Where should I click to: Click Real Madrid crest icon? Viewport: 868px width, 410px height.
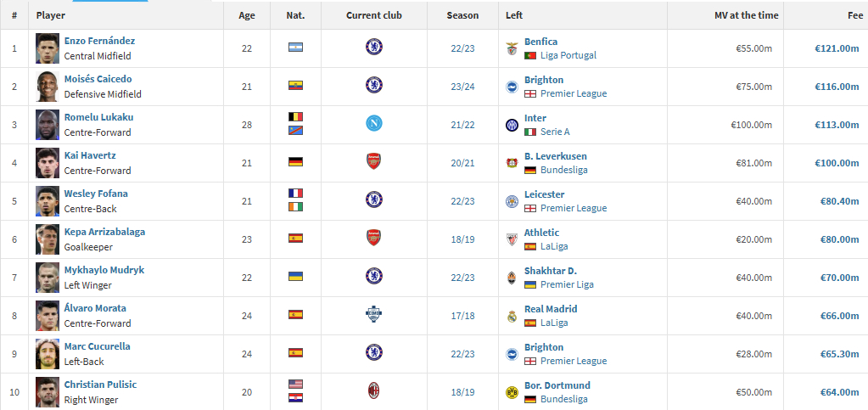tap(512, 317)
